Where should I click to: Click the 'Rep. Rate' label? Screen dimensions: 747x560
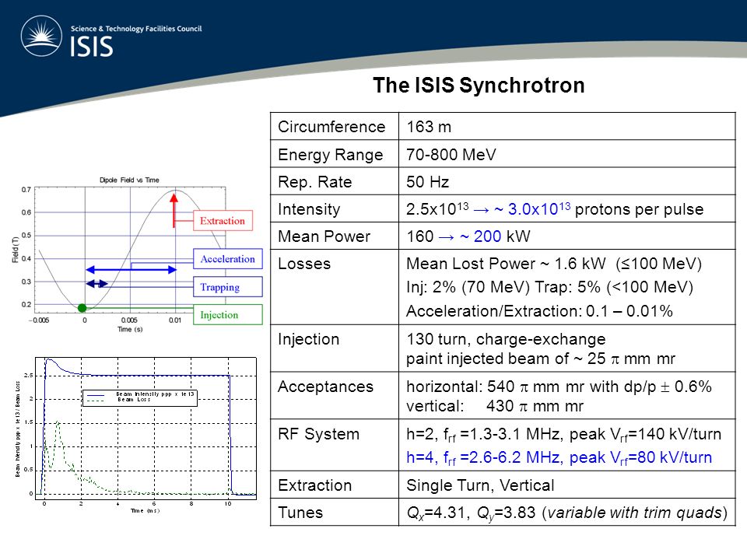pyautogui.click(x=315, y=182)
